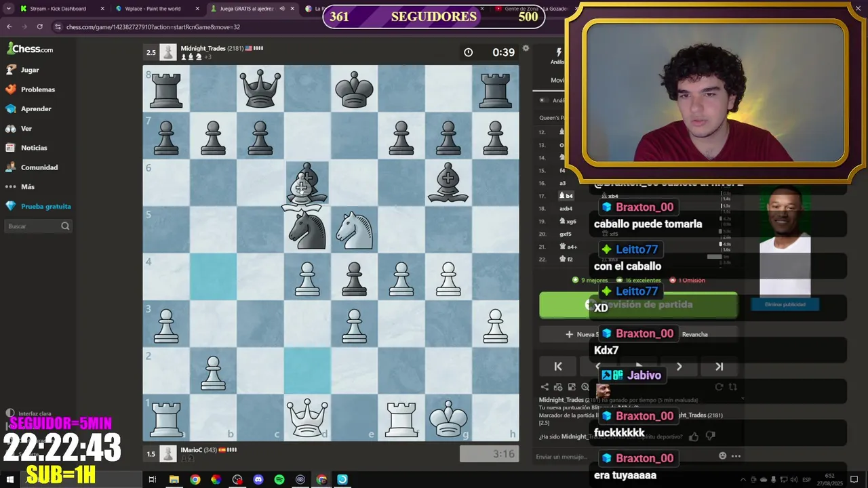Focus the Buscar search field
This screenshot has height=488, width=868.
(x=38, y=226)
